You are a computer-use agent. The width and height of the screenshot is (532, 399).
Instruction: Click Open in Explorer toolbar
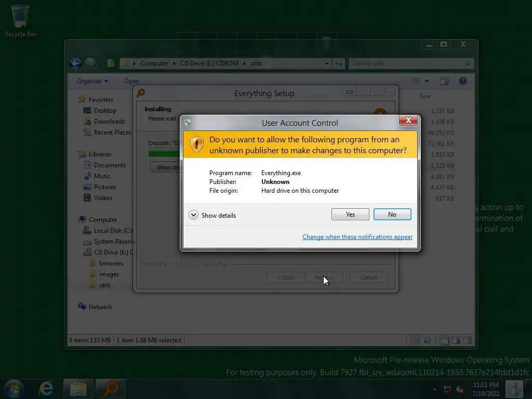click(131, 81)
